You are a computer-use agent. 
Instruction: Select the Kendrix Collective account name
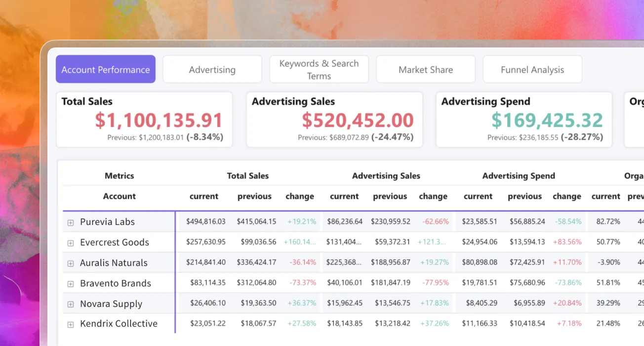[x=119, y=324]
